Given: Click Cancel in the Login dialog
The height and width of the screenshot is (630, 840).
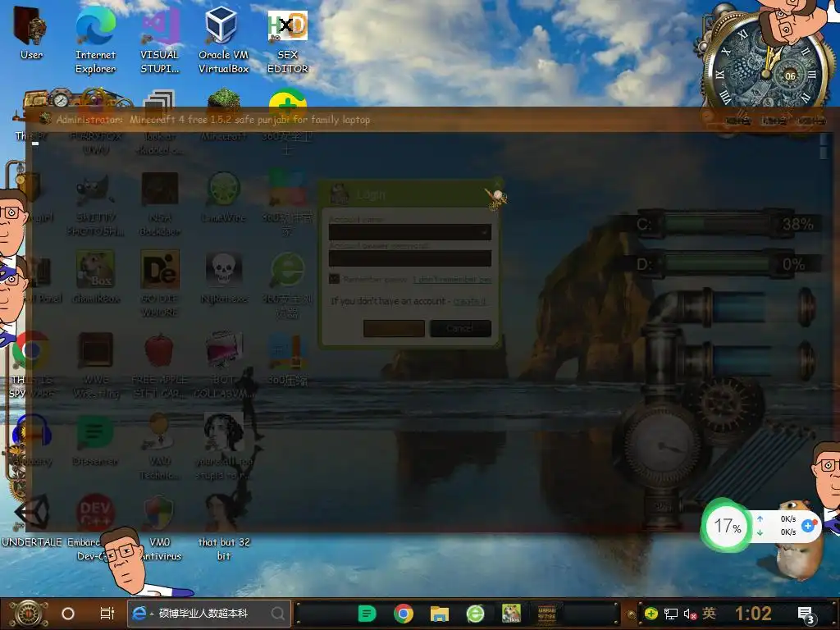Looking at the screenshot, I should click(460, 328).
